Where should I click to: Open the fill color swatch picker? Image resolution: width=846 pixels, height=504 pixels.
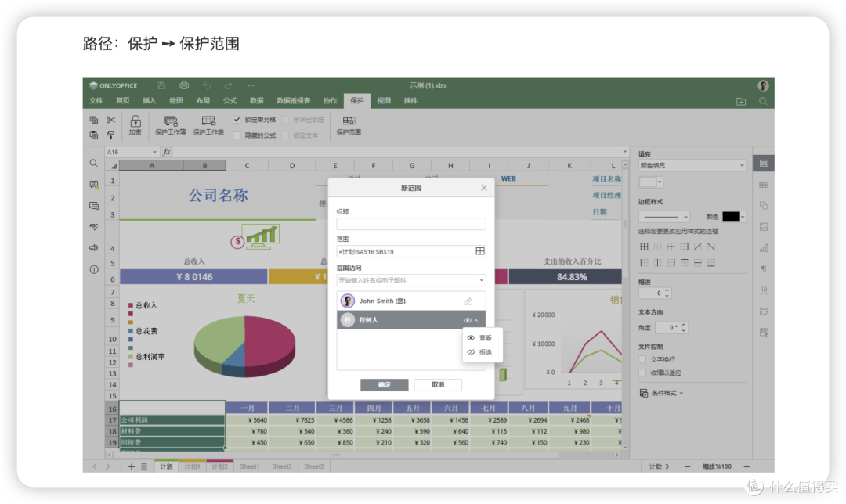point(651,182)
